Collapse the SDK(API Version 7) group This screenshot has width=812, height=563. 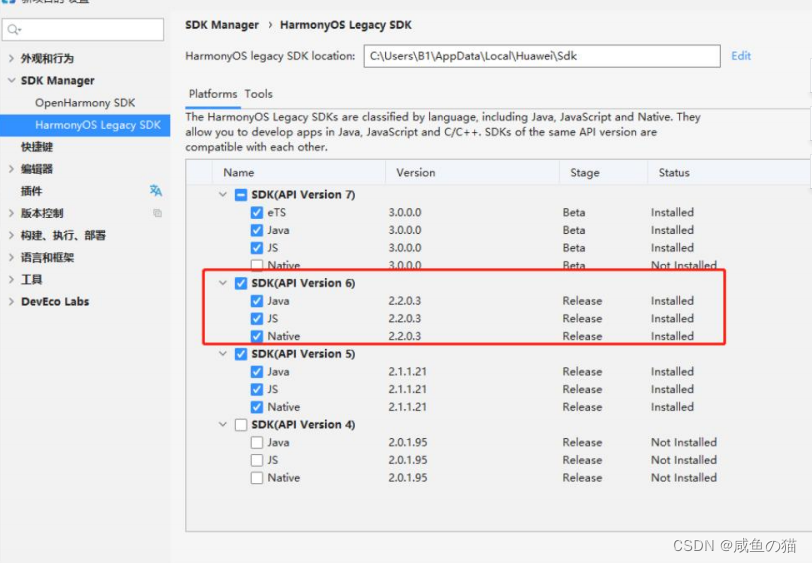coord(223,195)
